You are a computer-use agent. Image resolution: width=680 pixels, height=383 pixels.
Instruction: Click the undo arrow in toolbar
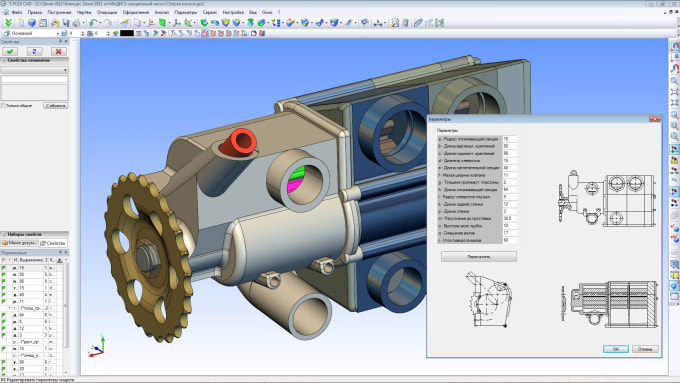pyautogui.click(x=93, y=23)
